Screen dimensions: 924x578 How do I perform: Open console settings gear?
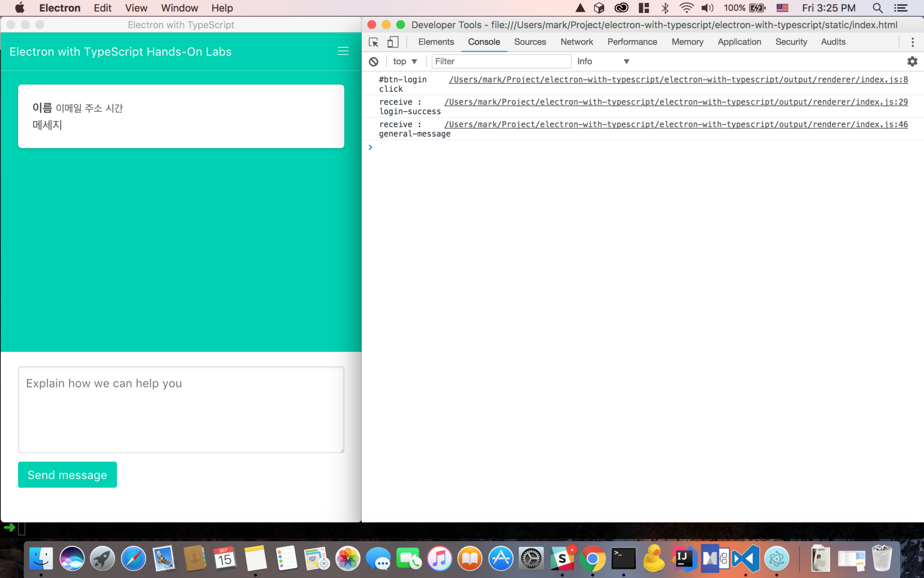(x=912, y=62)
